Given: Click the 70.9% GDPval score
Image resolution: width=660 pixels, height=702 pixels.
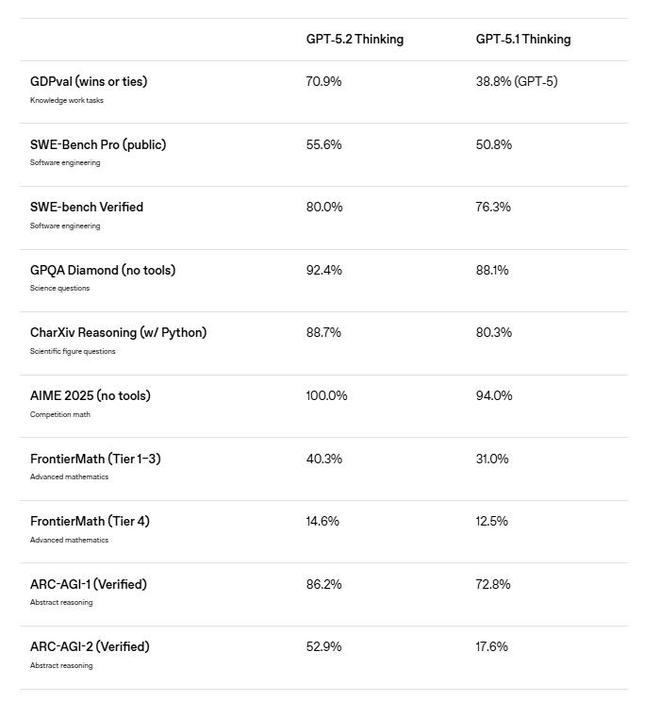Looking at the screenshot, I should [323, 81].
